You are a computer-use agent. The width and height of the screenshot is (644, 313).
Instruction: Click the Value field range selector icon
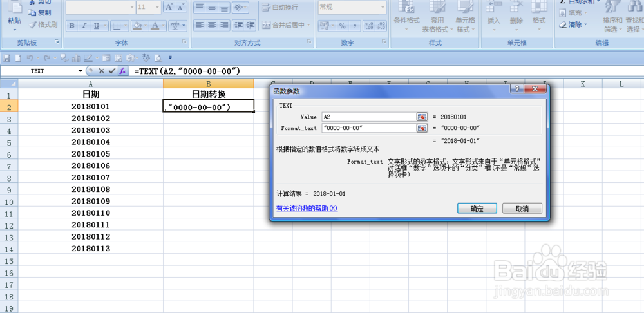[x=422, y=117]
